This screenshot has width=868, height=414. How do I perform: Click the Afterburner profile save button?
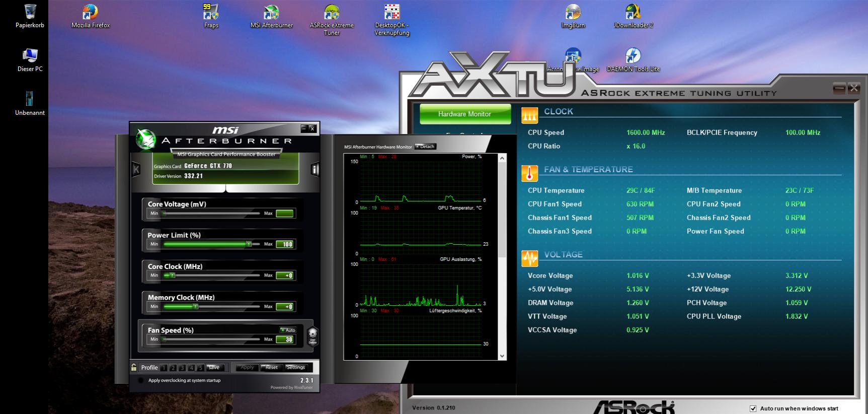click(x=214, y=368)
